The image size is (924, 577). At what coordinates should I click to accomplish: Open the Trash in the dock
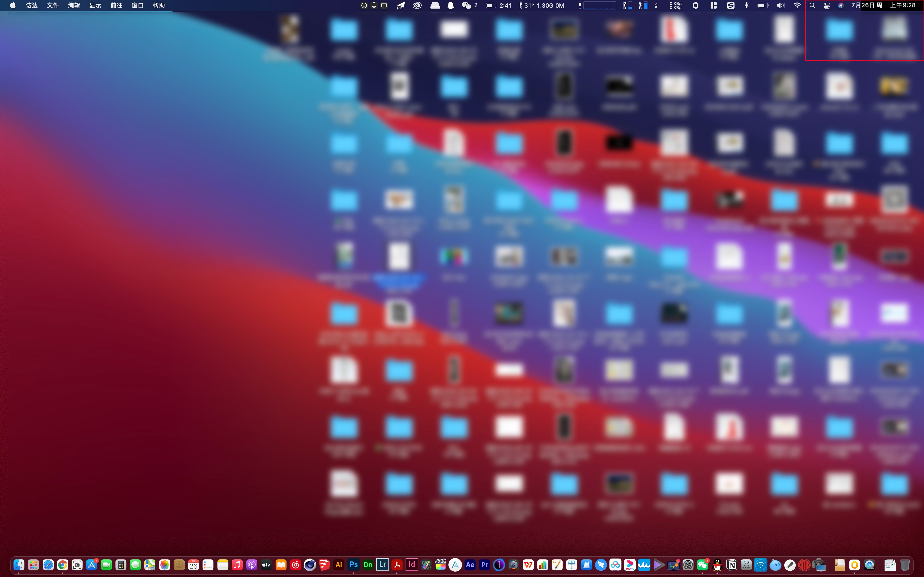[x=905, y=565]
